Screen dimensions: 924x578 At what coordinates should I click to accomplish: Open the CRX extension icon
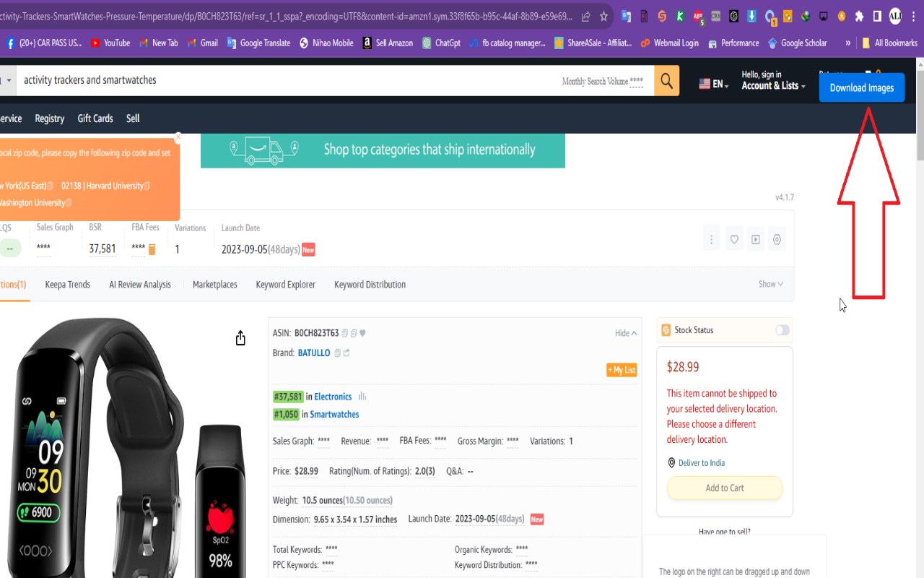(716, 16)
